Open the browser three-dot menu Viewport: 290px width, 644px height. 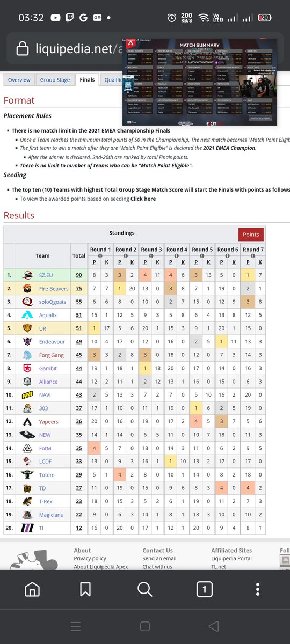pos(259,590)
